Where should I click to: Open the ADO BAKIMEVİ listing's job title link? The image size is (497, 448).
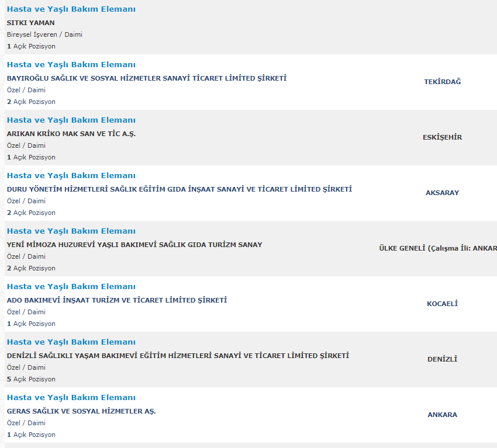click(x=71, y=287)
